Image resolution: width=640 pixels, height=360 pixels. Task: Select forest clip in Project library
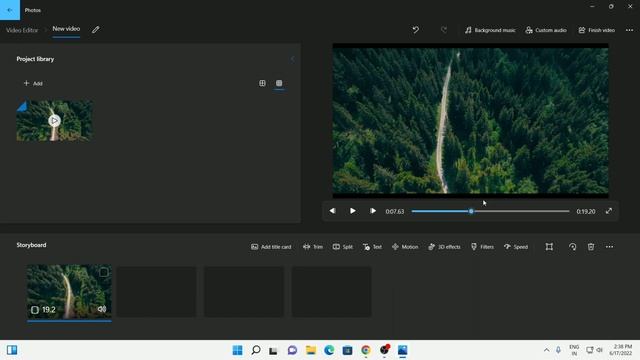coord(54,121)
